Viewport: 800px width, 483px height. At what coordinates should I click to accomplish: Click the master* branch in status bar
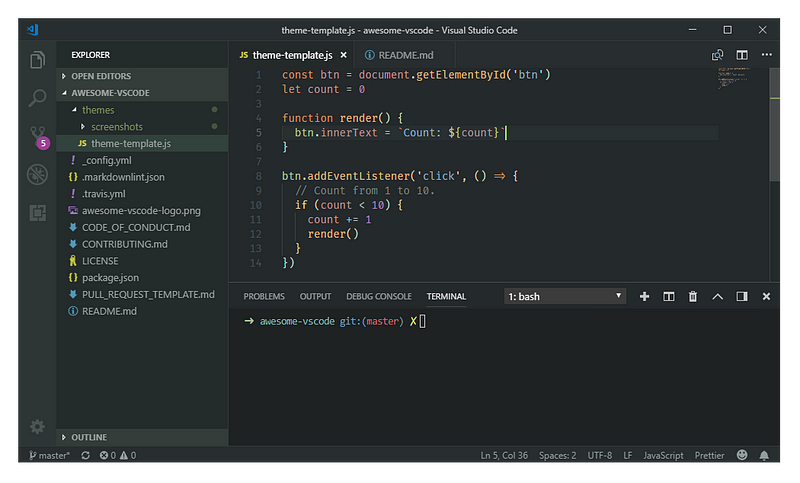coord(49,455)
